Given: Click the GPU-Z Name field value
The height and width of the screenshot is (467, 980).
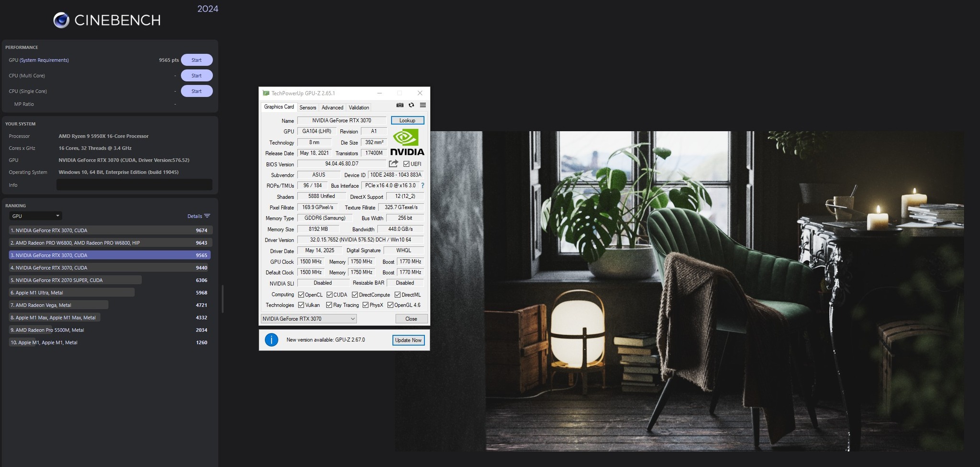Looking at the screenshot, I should [342, 120].
